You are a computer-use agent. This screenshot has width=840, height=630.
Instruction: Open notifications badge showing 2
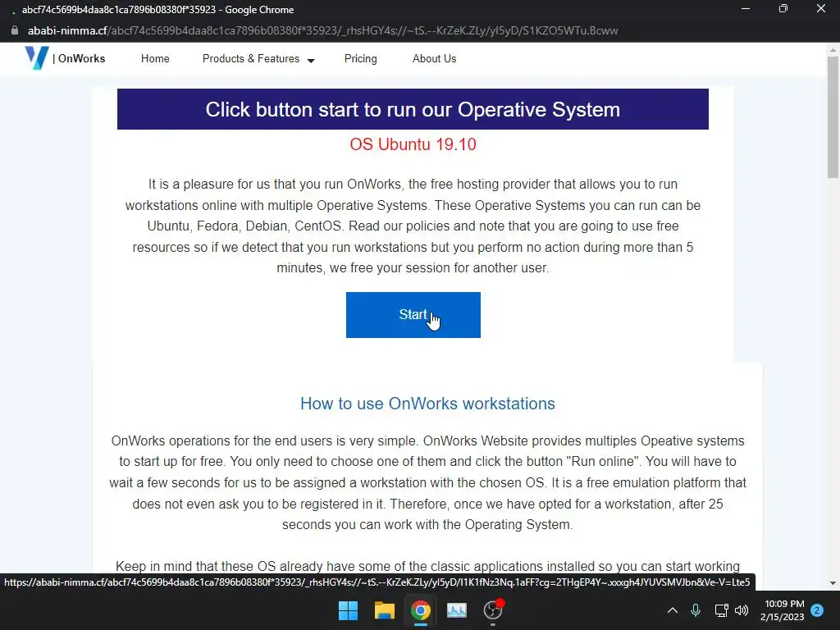click(817, 610)
